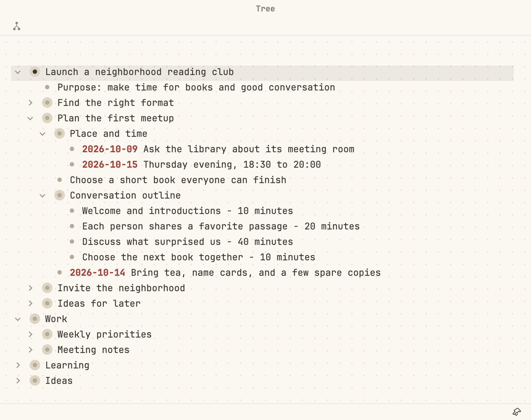Click the bullet next to Meeting notes
The width and height of the screenshot is (531, 420).
47,350
